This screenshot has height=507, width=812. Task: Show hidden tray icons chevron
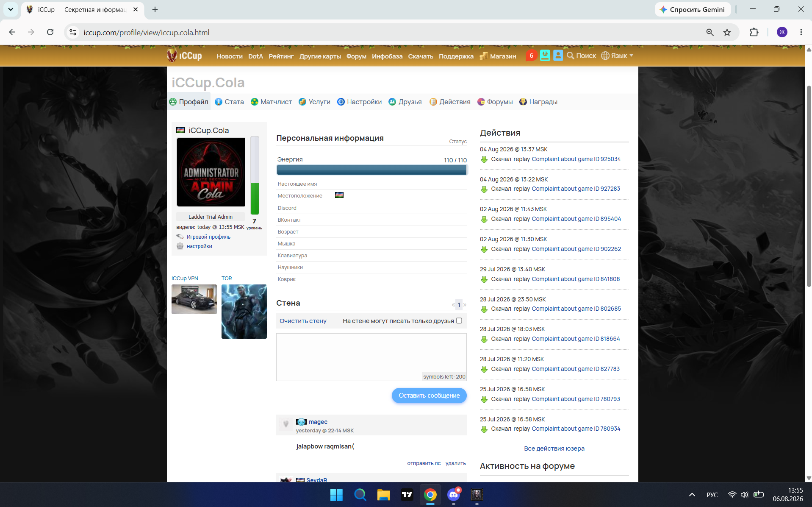pos(692,495)
